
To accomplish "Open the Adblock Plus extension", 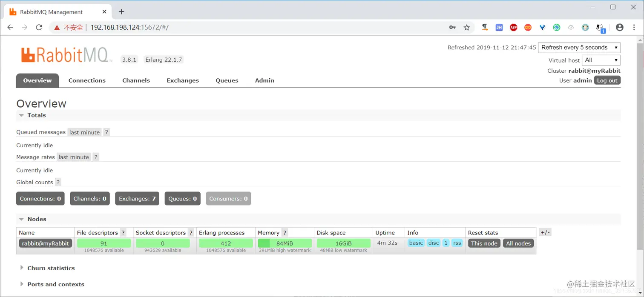I will pos(514,27).
